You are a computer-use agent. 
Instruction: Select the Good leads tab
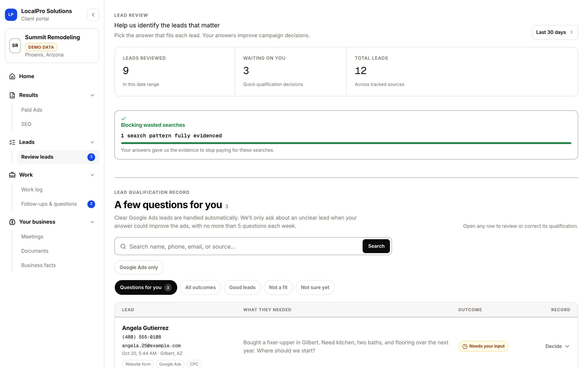(x=242, y=287)
